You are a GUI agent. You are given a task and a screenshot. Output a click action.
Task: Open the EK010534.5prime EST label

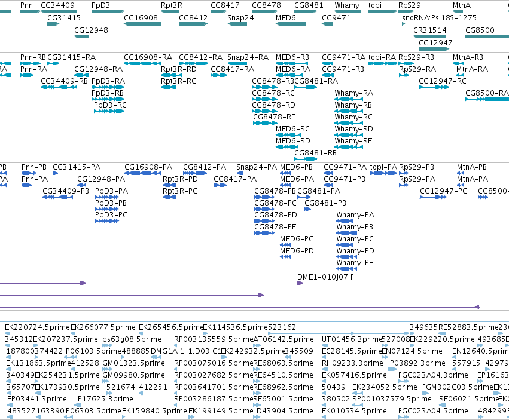click(354, 411)
